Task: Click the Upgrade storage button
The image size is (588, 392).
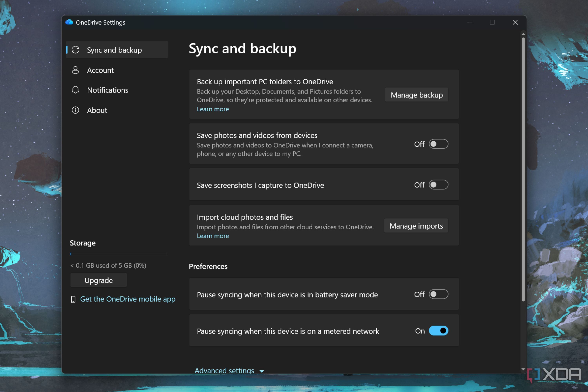Action: 99,280
